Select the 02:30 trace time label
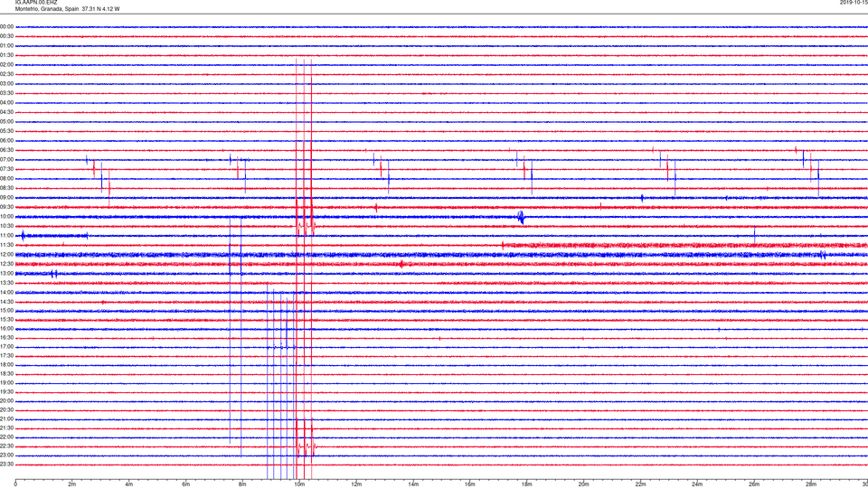The height and width of the screenshot is (488, 868). [7, 74]
